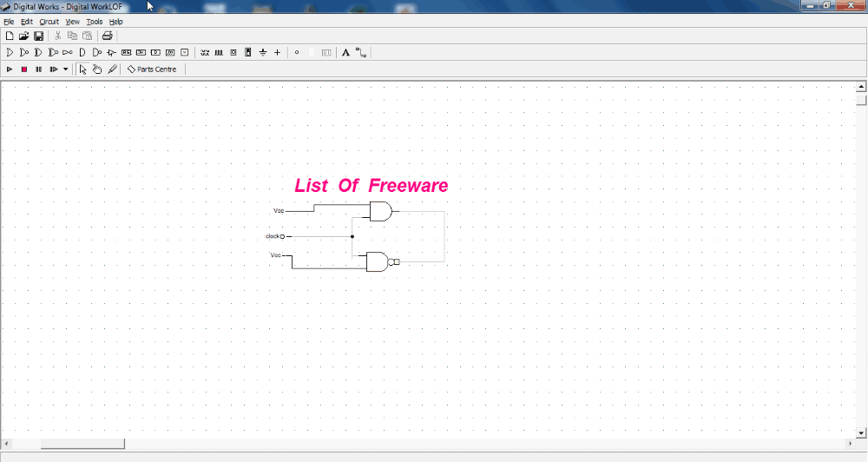The height and width of the screenshot is (462, 868).
Task: Open the Tools menu
Action: click(x=94, y=22)
